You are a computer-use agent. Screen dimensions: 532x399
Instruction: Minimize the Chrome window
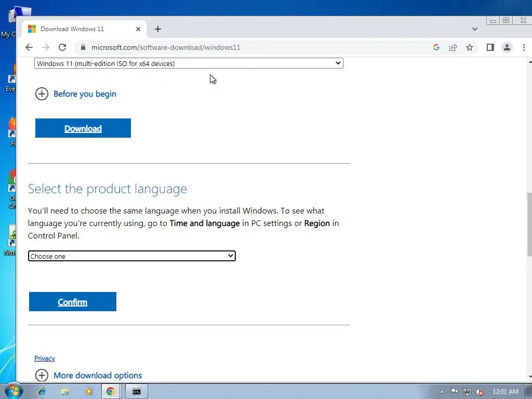pos(493,21)
